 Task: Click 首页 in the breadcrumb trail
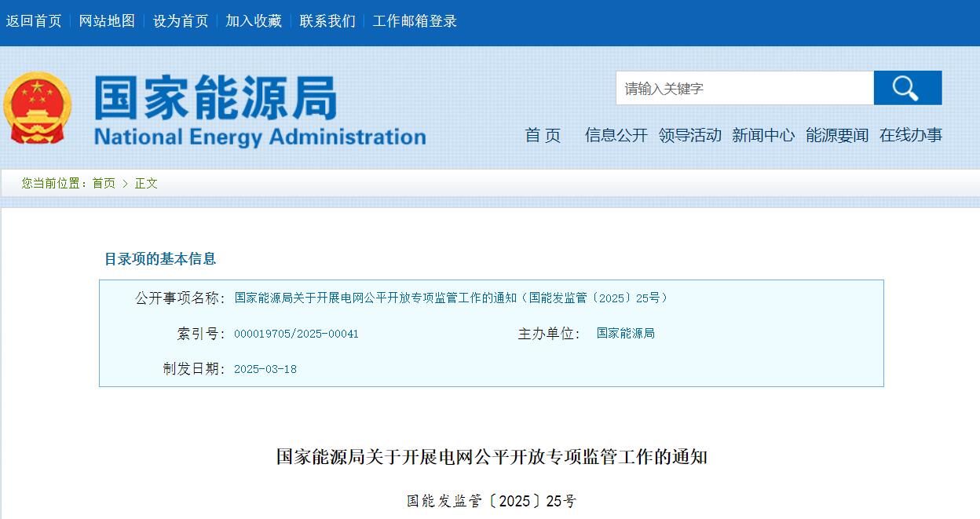(x=104, y=183)
